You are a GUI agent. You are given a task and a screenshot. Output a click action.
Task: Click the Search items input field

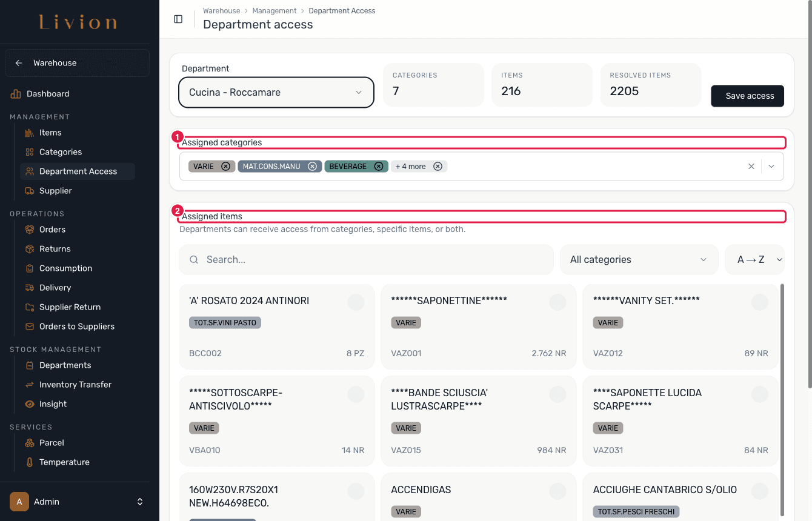point(367,260)
